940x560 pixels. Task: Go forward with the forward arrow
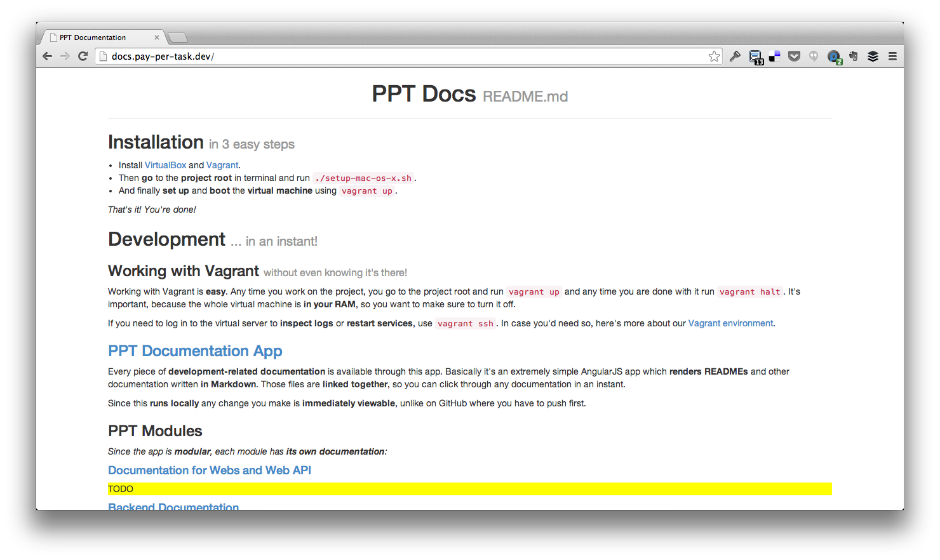[x=65, y=56]
